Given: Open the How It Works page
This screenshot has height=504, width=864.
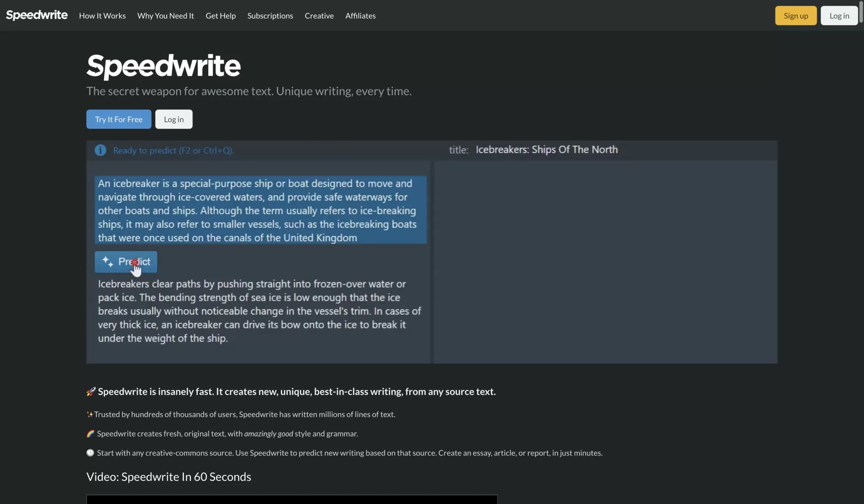Looking at the screenshot, I should 102,16.
